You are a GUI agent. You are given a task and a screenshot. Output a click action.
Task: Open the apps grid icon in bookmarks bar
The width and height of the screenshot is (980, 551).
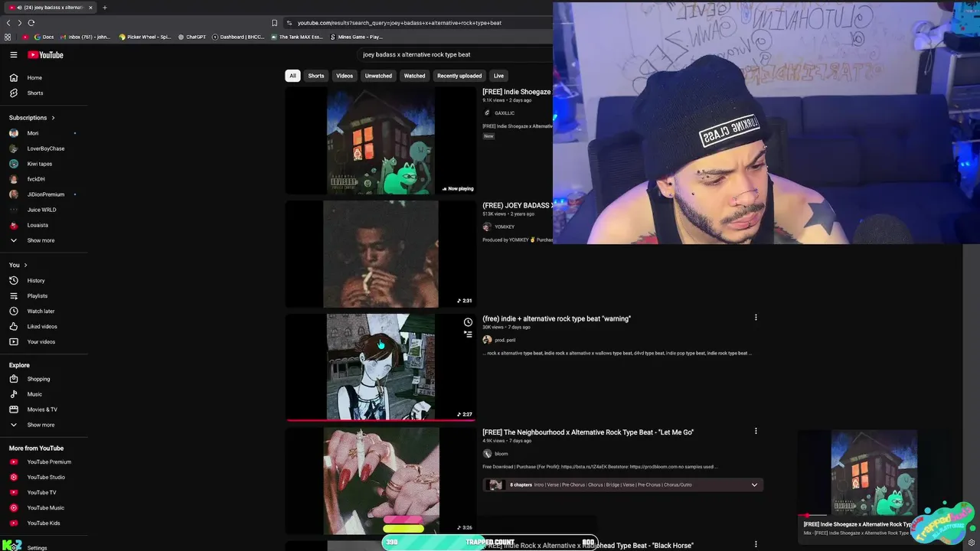[8, 37]
